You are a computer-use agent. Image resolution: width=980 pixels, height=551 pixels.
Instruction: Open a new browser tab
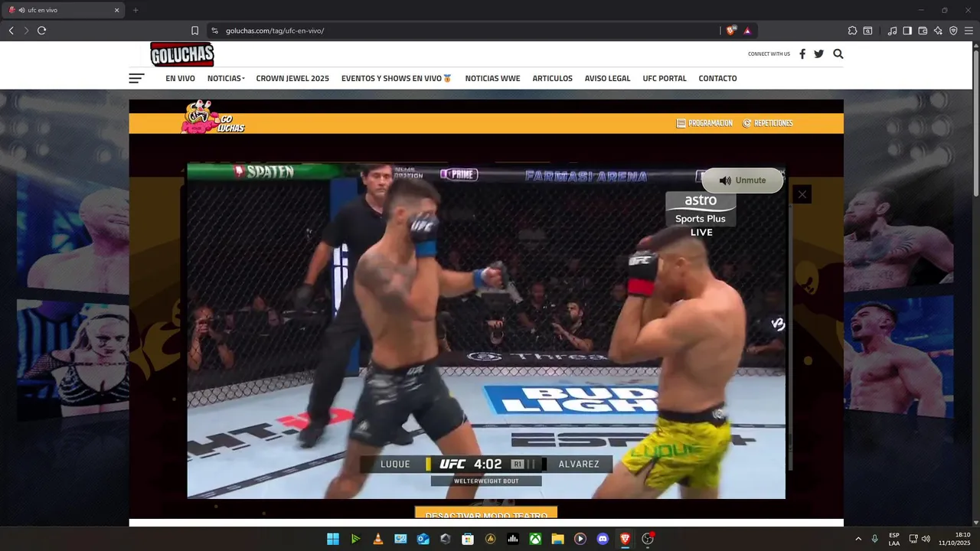[136, 10]
